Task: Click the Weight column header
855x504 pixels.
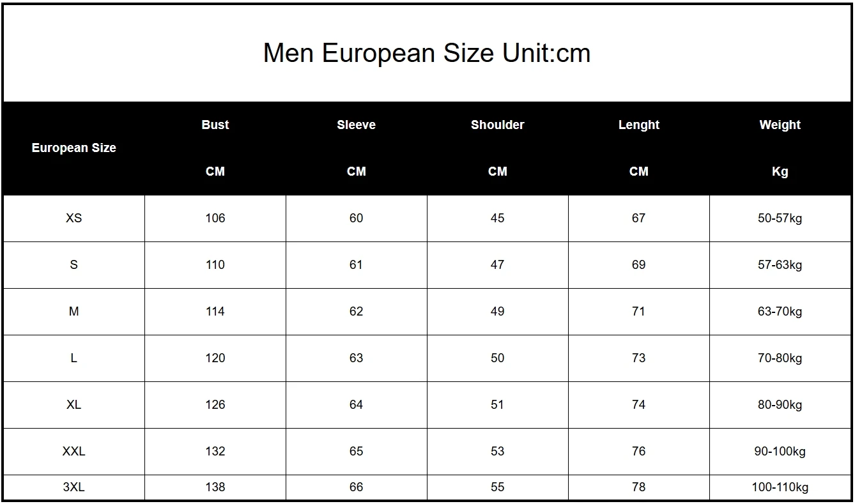Action: 780,125
